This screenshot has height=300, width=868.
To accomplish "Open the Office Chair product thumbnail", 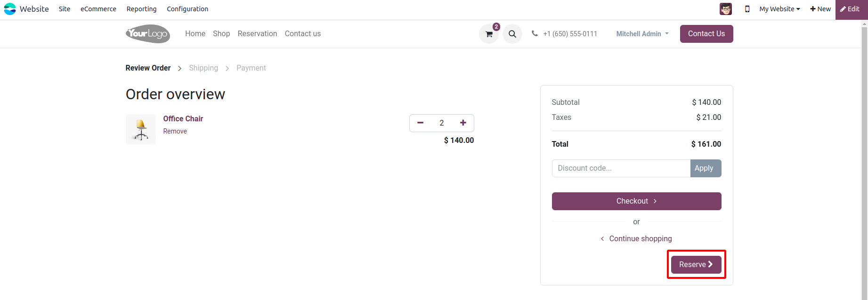I will (141, 129).
